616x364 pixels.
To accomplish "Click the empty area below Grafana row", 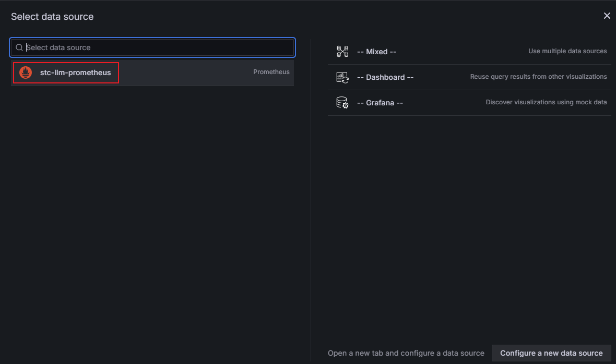I will click(469, 219).
